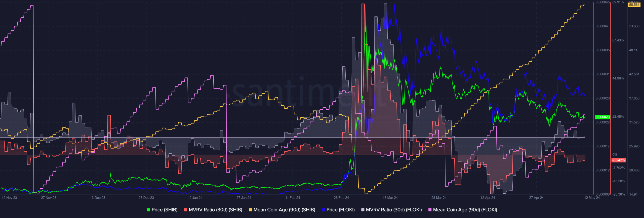The width and height of the screenshot is (644, 218).
Task: Click the 42.581 coin age axis value
Action: point(634,74)
